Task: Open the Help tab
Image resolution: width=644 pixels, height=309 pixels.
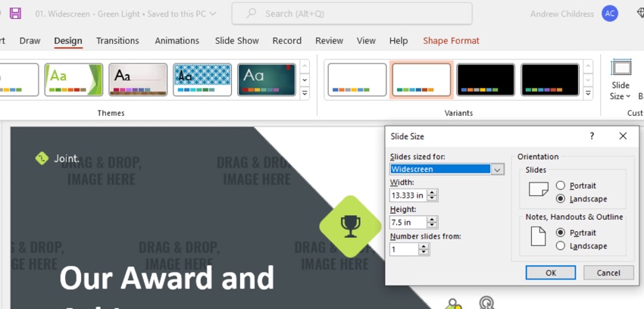Action: pyautogui.click(x=399, y=41)
